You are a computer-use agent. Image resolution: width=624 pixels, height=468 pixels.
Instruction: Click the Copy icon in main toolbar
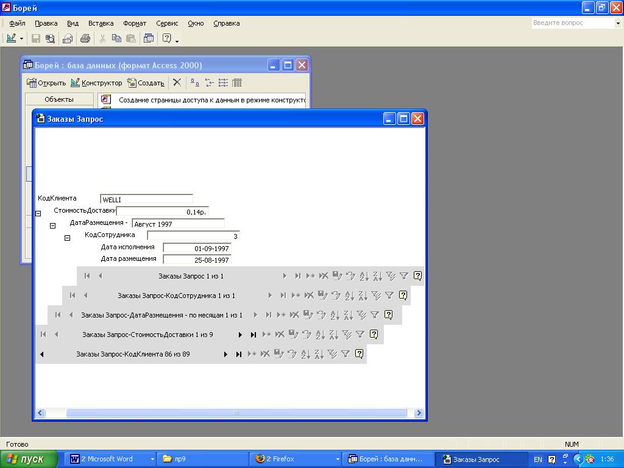117,39
